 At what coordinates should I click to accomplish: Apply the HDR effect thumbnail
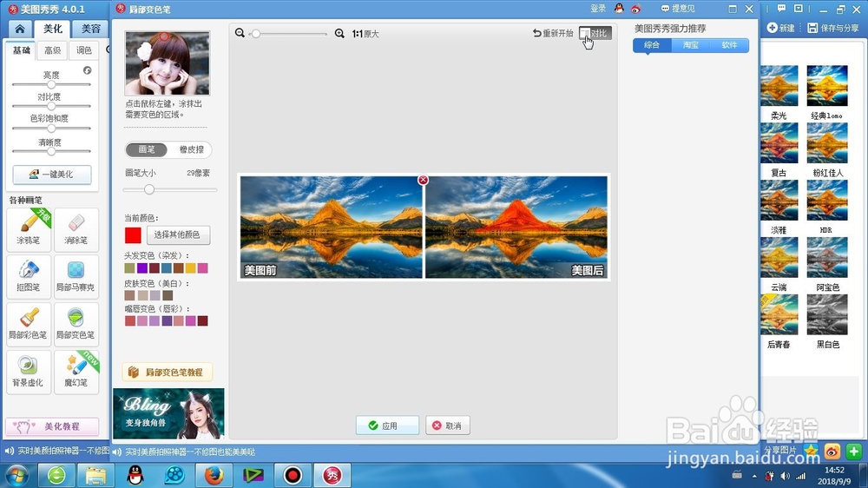coord(827,200)
